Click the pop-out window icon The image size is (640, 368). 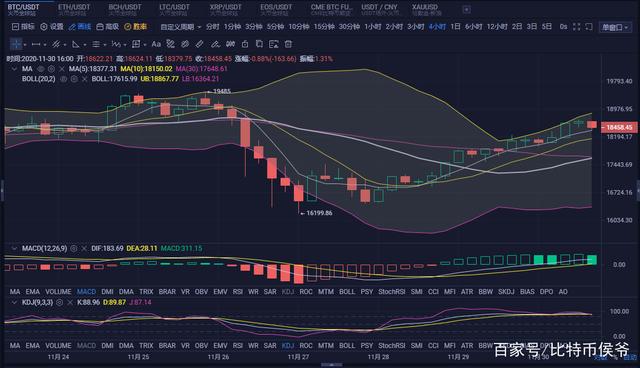(x=589, y=27)
